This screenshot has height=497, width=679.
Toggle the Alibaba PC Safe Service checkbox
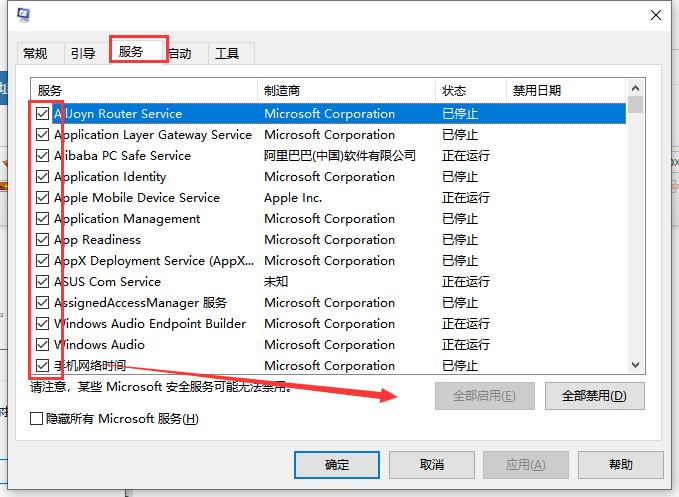point(42,156)
